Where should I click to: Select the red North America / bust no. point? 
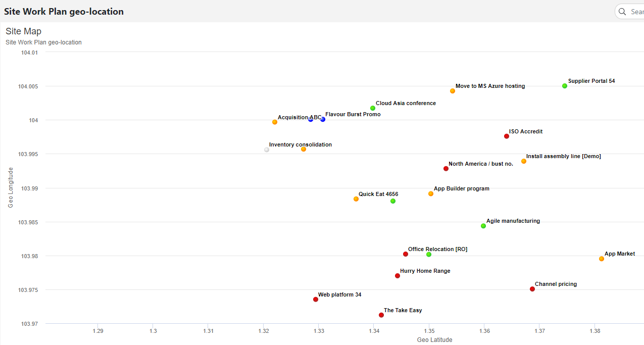(446, 169)
